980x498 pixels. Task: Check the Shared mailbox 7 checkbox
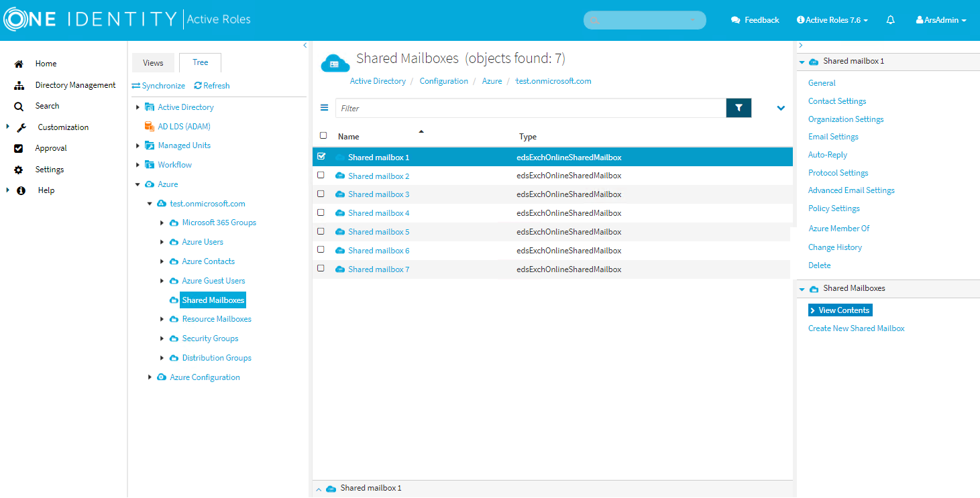click(x=321, y=268)
